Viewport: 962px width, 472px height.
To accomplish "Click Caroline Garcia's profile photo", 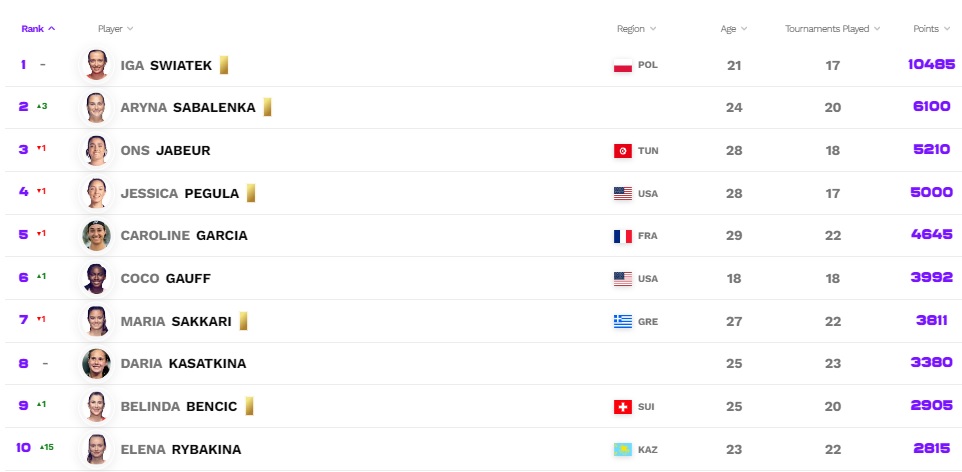I will [96, 236].
